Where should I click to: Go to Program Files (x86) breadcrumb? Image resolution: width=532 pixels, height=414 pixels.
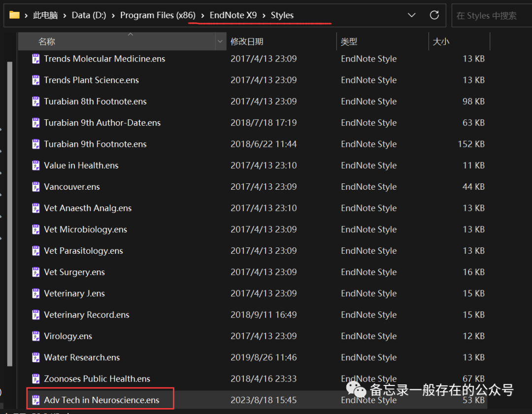point(158,15)
